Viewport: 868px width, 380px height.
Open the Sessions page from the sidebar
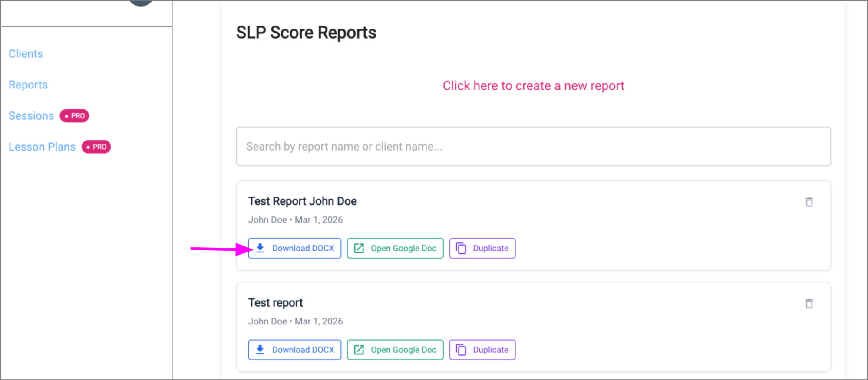pyautogui.click(x=31, y=115)
